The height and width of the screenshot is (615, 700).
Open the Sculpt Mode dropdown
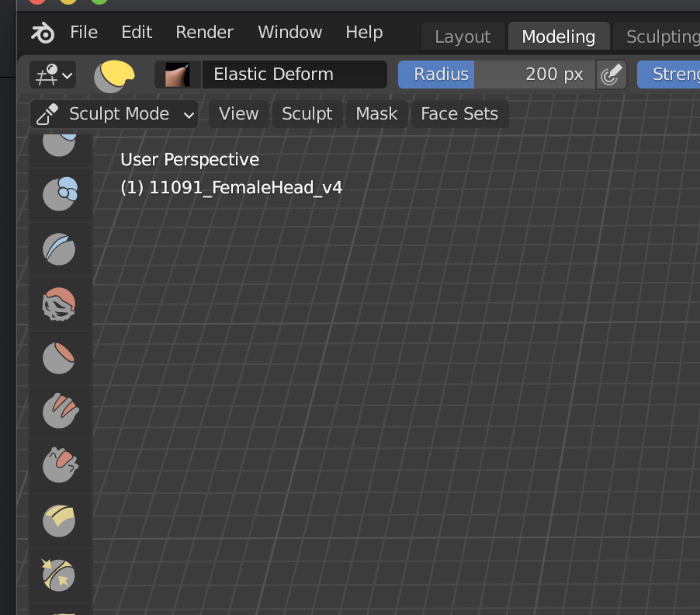point(114,114)
